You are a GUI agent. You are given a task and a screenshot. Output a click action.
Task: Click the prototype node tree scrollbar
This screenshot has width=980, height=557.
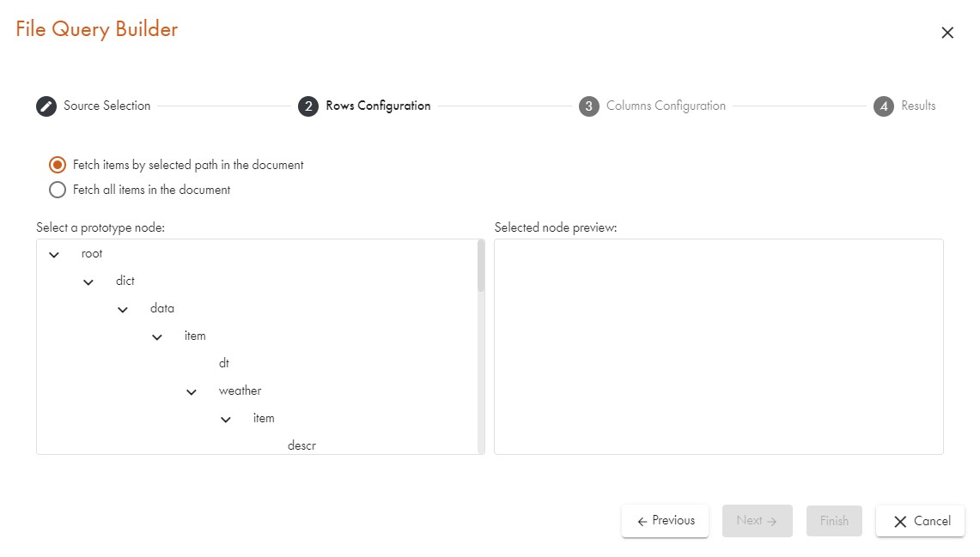point(481,268)
